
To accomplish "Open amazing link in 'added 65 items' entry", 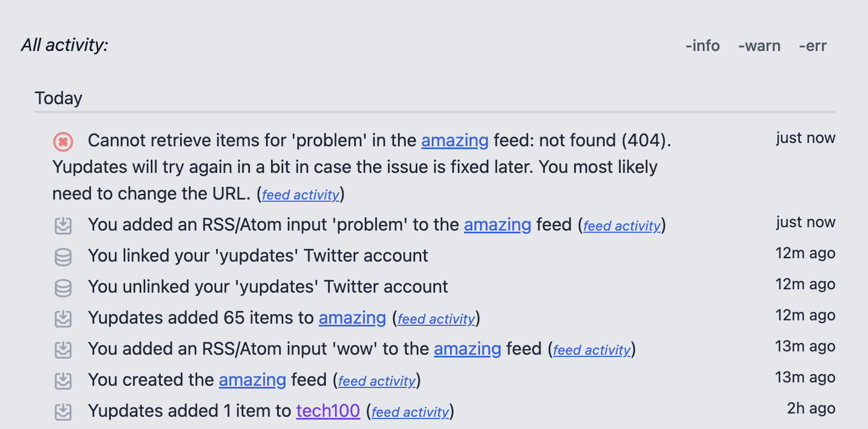I will pos(352,318).
